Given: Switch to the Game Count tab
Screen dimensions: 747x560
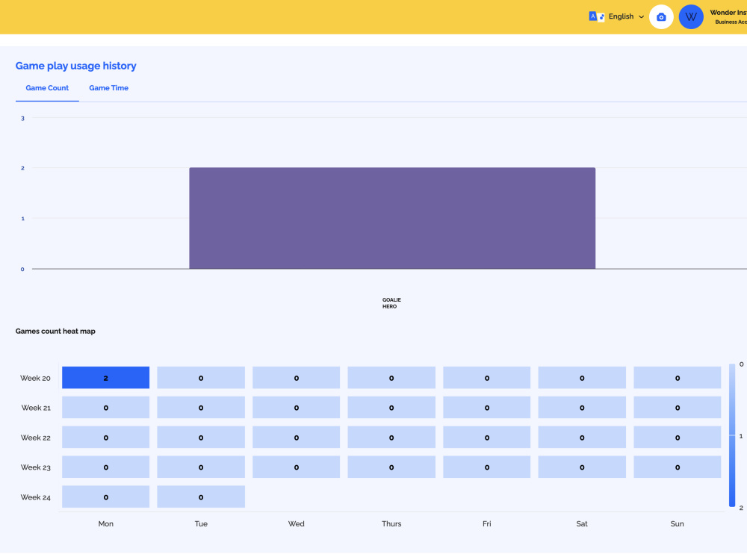Looking at the screenshot, I should (x=47, y=88).
